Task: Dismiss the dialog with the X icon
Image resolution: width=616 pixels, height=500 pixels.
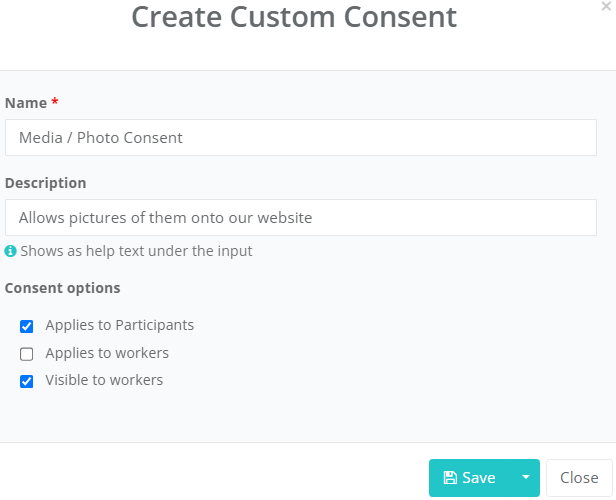Action: click(606, 6)
